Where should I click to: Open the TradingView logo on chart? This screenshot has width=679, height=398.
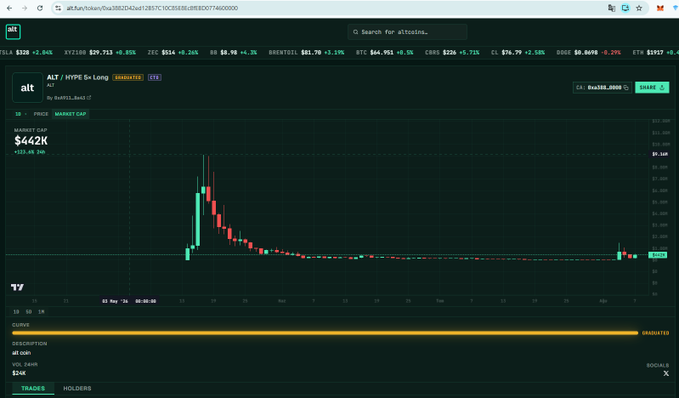click(x=17, y=287)
